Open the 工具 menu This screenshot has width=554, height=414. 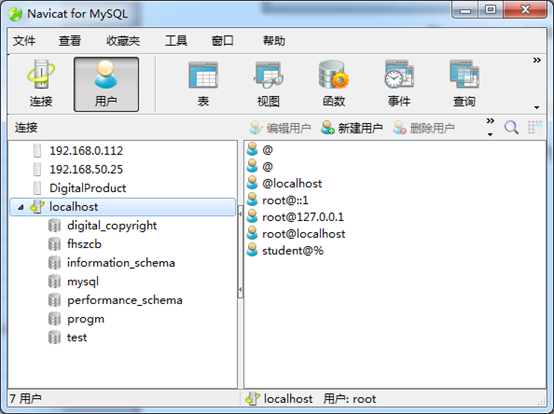point(176,41)
